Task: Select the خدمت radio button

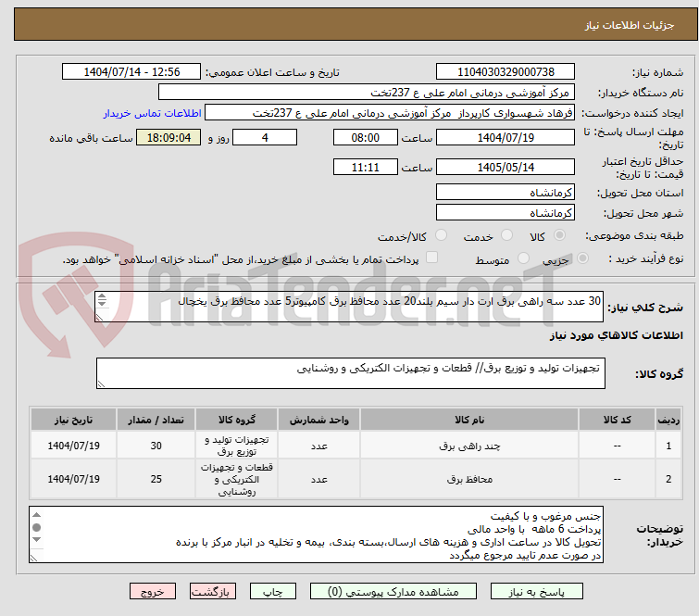Action: click(506, 235)
